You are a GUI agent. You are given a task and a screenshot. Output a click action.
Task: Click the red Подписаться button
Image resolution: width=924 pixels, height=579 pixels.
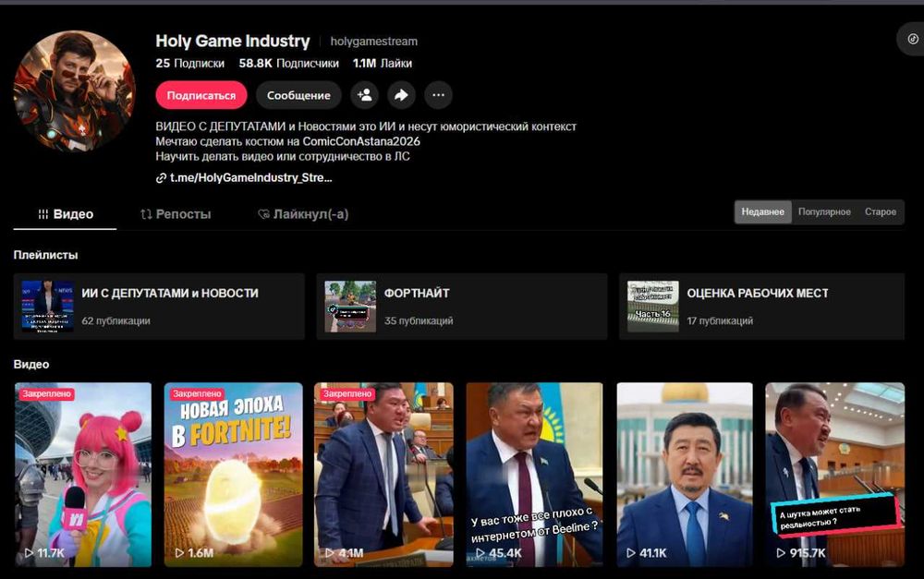point(201,95)
